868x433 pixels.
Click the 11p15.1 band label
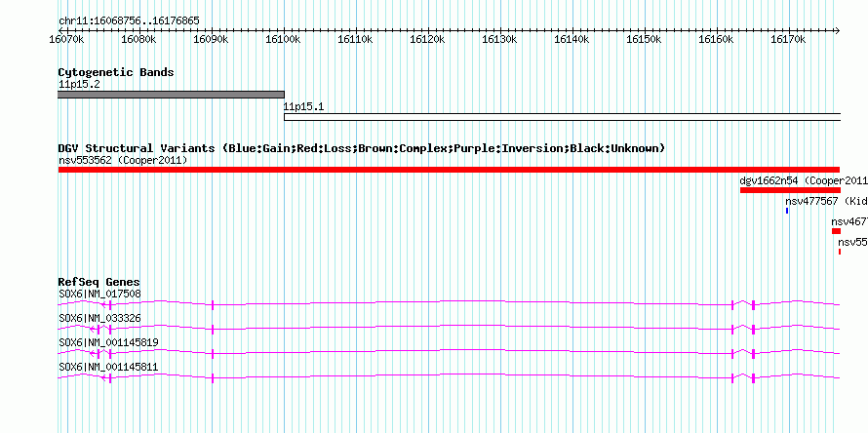tap(303, 107)
